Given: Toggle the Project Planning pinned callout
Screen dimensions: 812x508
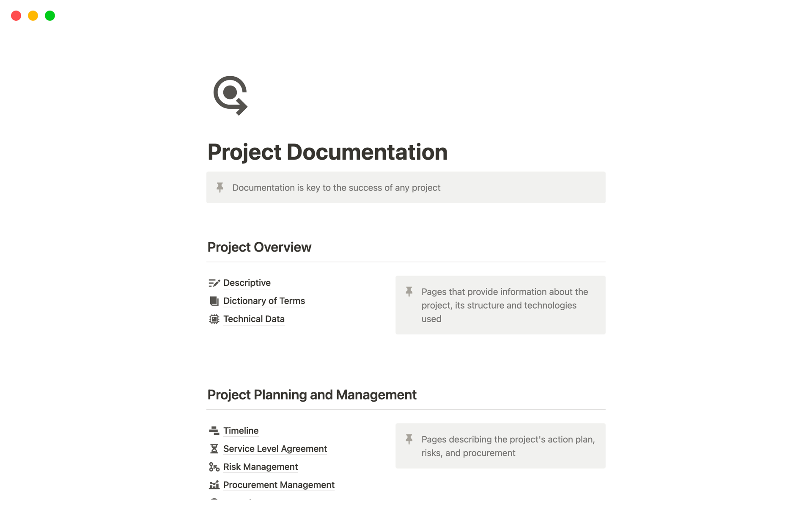Looking at the screenshot, I should pyautogui.click(x=408, y=439).
